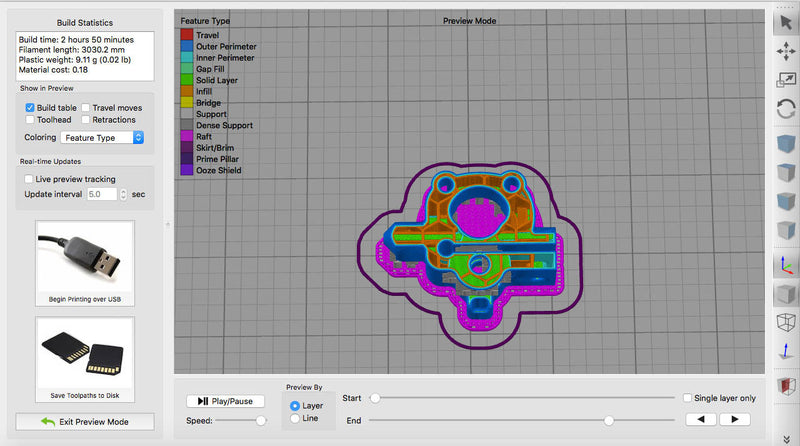The width and height of the screenshot is (800, 446).
Task: Enable Single layer only checkbox
Action: click(686, 397)
